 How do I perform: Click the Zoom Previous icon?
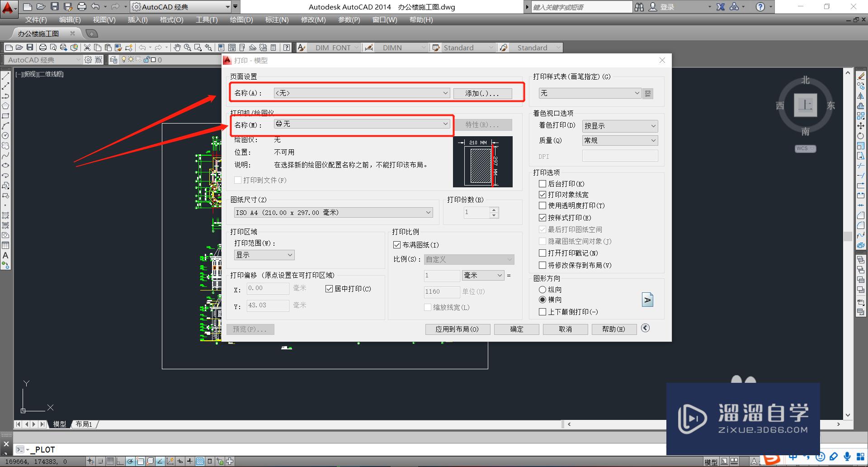tap(208, 48)
